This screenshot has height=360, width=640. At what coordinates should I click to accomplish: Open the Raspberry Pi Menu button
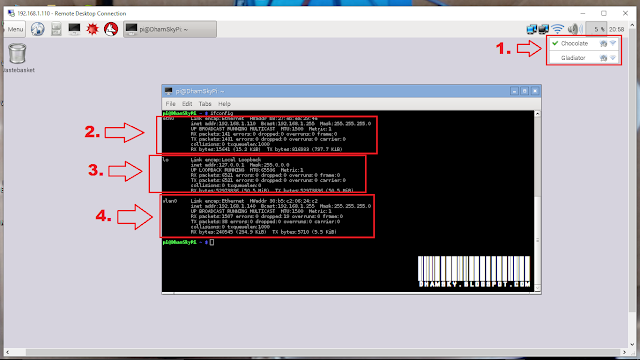(x=15, y=29)
